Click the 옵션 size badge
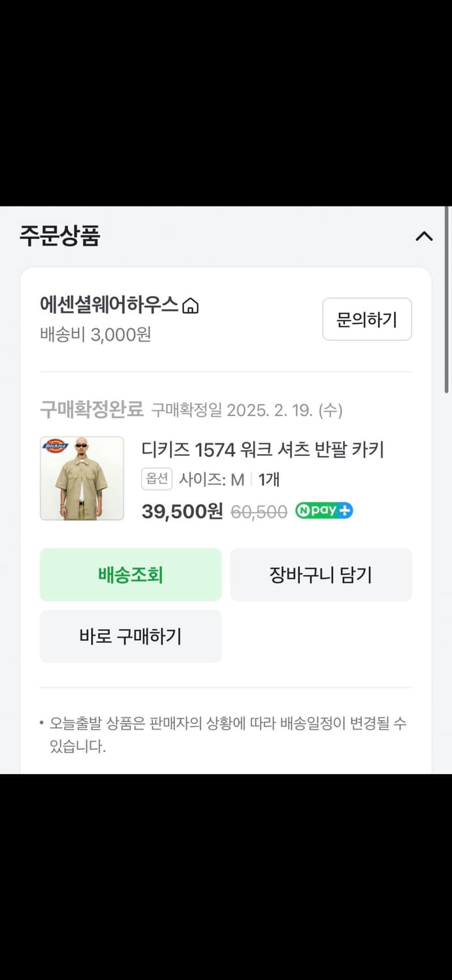452x980 pixels. coord(157,480)
